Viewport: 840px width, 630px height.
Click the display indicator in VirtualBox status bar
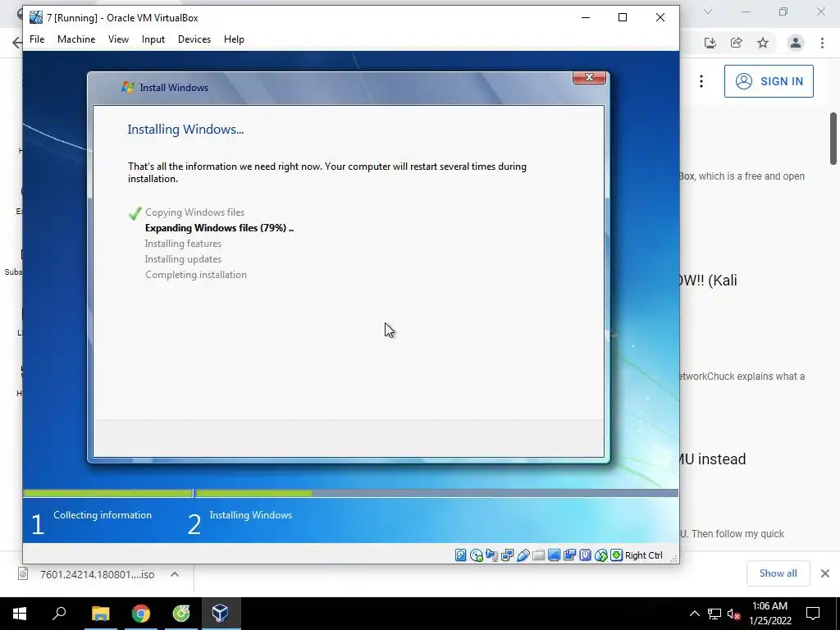(x=554, y=555)
